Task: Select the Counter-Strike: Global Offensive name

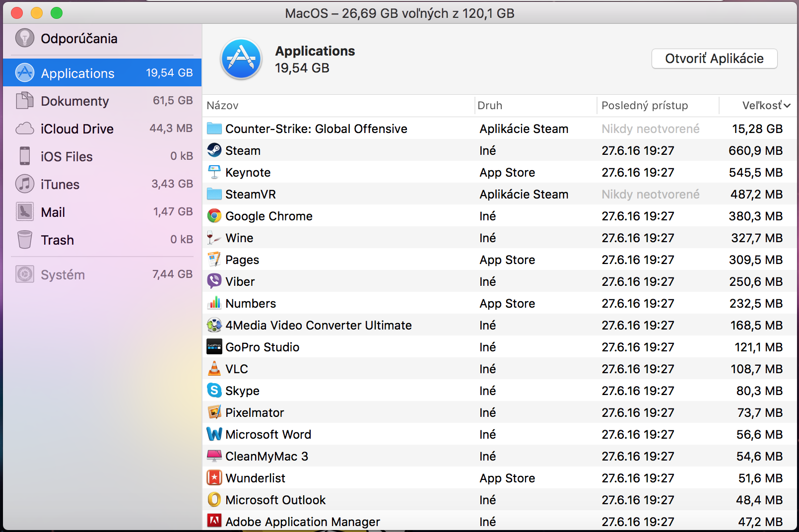Action: (x=316, y=129)
